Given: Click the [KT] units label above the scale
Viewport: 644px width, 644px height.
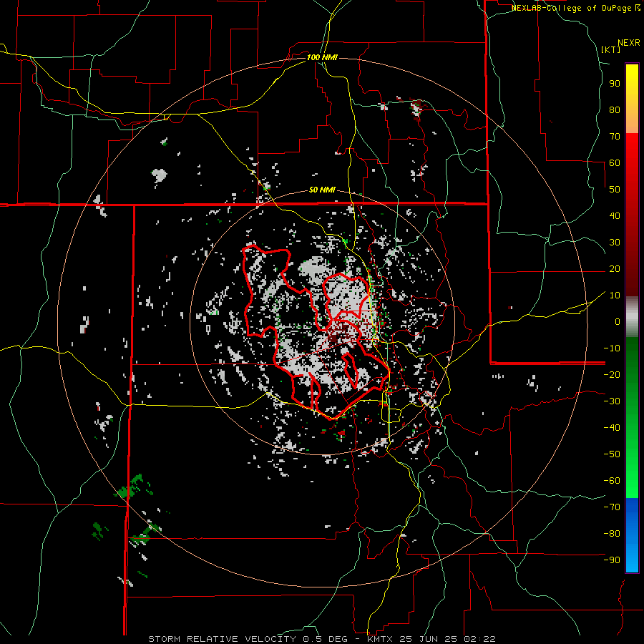Looking at the screenshot, I should point(611,49).
